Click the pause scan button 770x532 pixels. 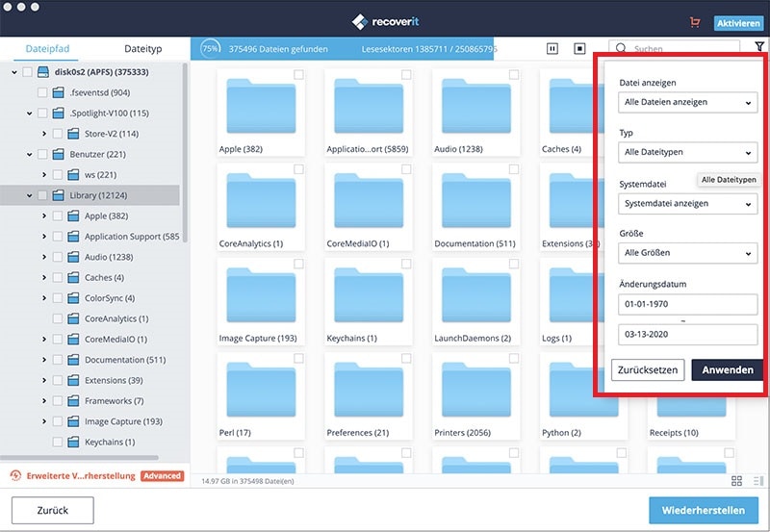click(552, 49)
